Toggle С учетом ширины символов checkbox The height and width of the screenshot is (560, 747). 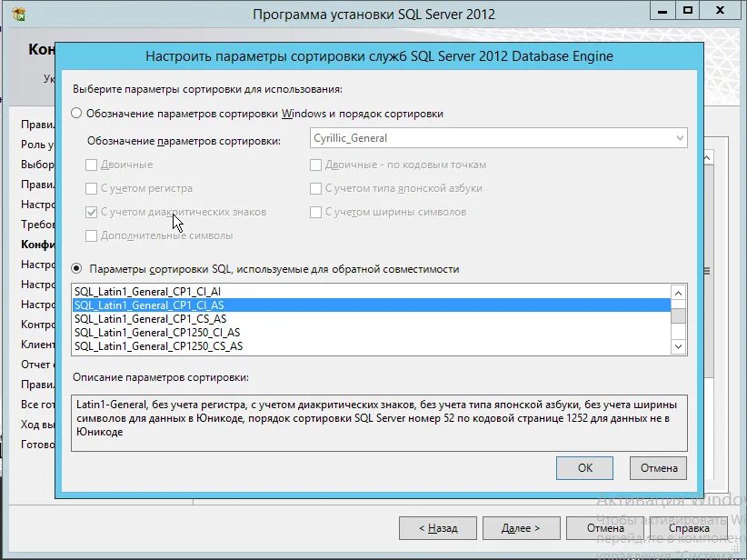click(x=315, y=212)
